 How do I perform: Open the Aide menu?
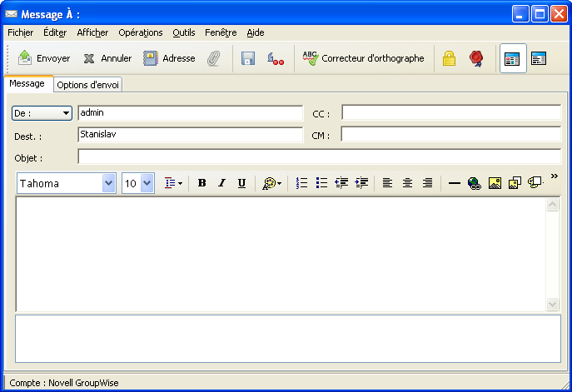(256, 32)
